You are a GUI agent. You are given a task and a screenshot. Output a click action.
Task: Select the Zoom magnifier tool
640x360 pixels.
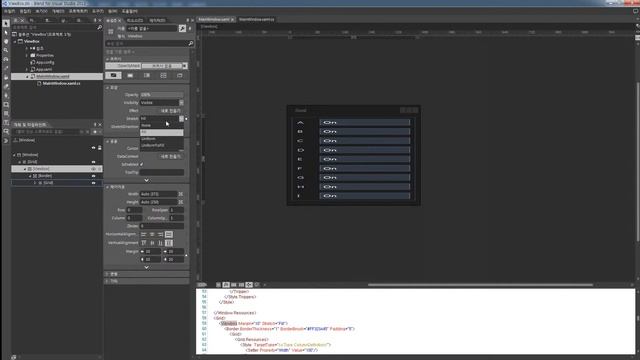[6, 50]
